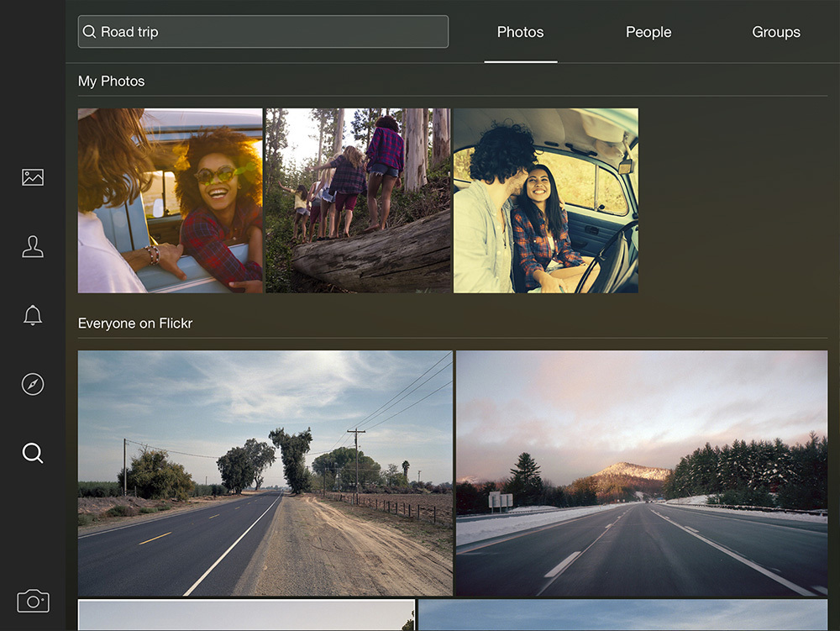Open partially visible bottom-right photo

[622, 615]
